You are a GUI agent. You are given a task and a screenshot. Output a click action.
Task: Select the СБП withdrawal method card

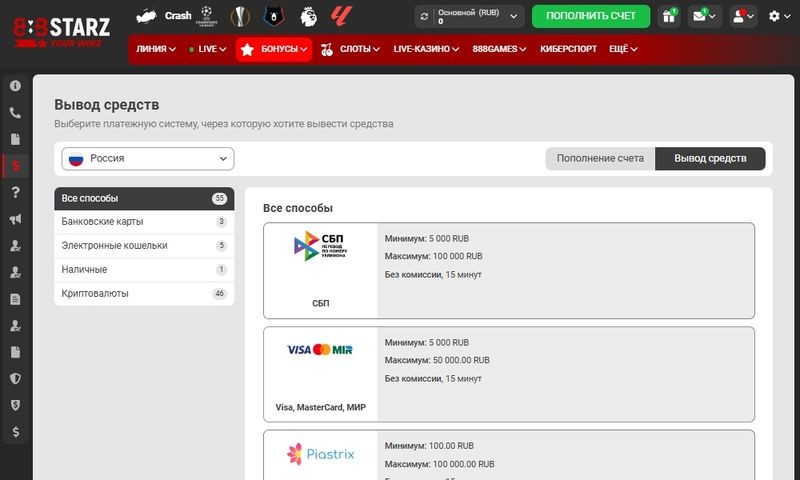(509, 270)
